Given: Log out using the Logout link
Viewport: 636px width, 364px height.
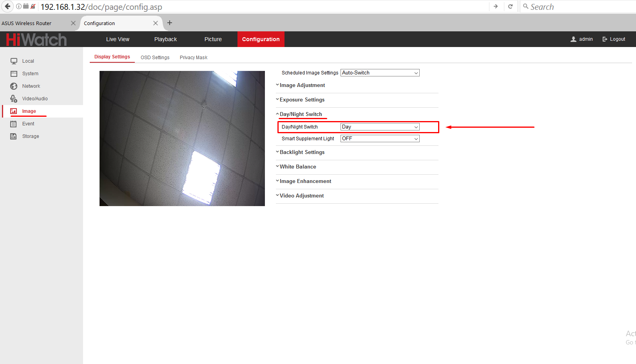Looking at the screenshot, I should 614,39.
